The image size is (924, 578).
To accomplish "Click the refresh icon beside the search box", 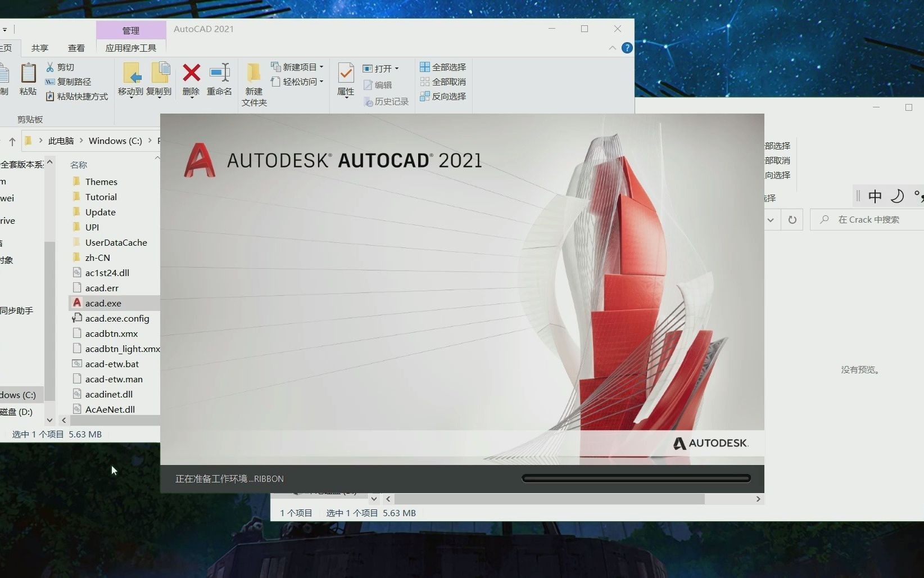I will (x=792, y=219).
